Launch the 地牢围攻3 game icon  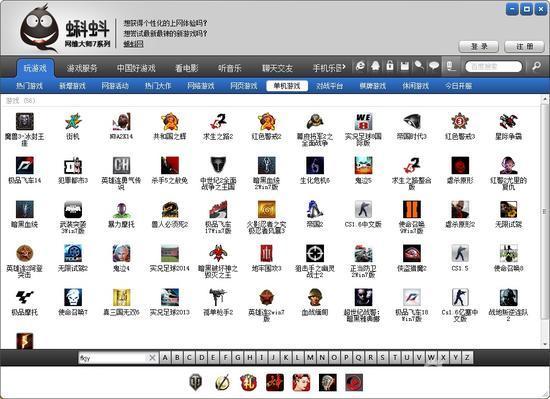tap(267, 253)
